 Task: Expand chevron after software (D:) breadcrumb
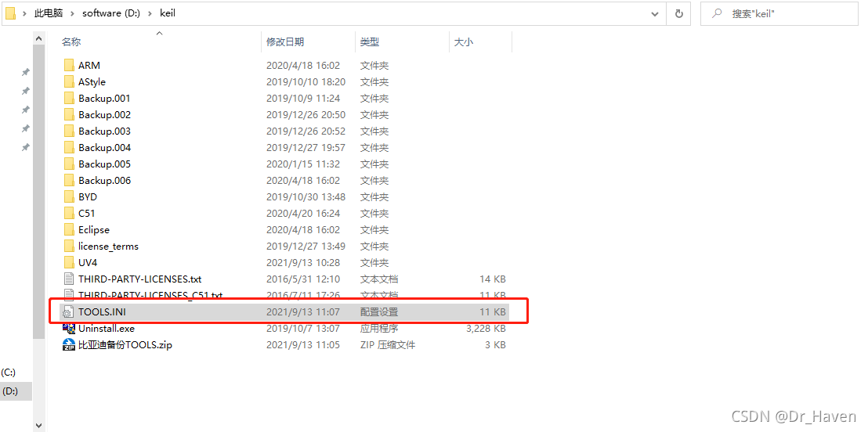pyautogui.click(x=150, y=13)
